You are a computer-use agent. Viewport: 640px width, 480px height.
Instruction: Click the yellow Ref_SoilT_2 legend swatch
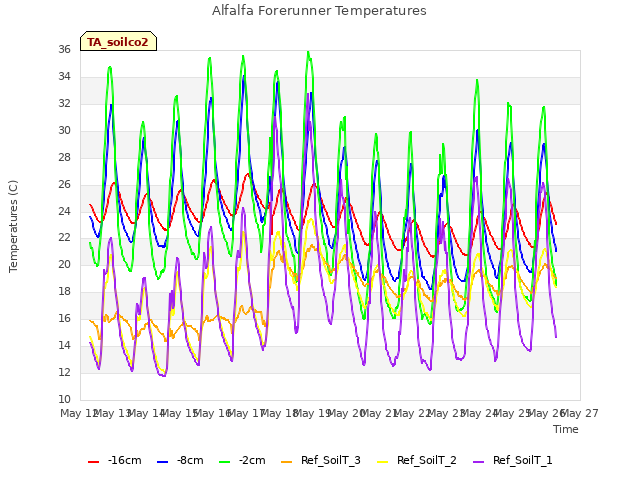point(382,462)
